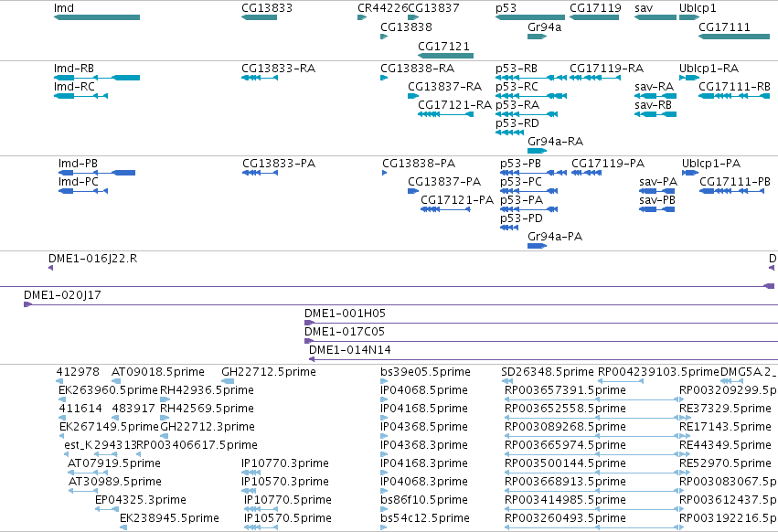Viewport: 778px width, 532px height.
Task: Select the EK263960.5prime EST
Action: (61, 399)
